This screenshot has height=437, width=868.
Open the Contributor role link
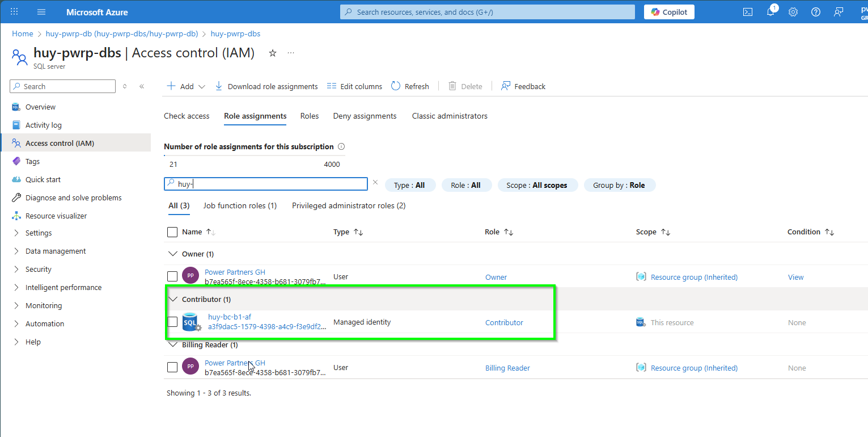pyautogui.click(x=504, y=322)
